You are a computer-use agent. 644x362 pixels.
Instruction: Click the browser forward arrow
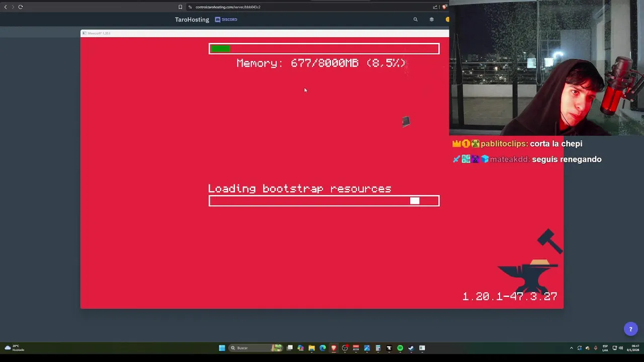pos(13,7)
